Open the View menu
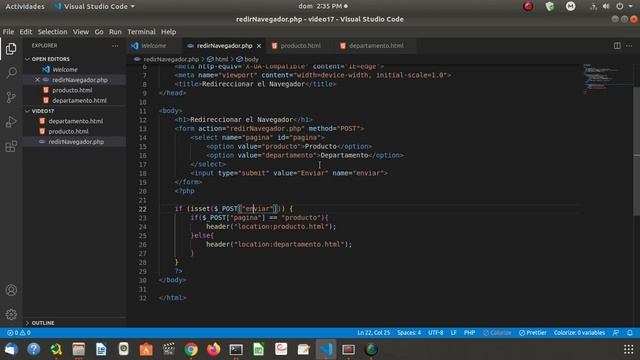 click(x=80, y=32)
